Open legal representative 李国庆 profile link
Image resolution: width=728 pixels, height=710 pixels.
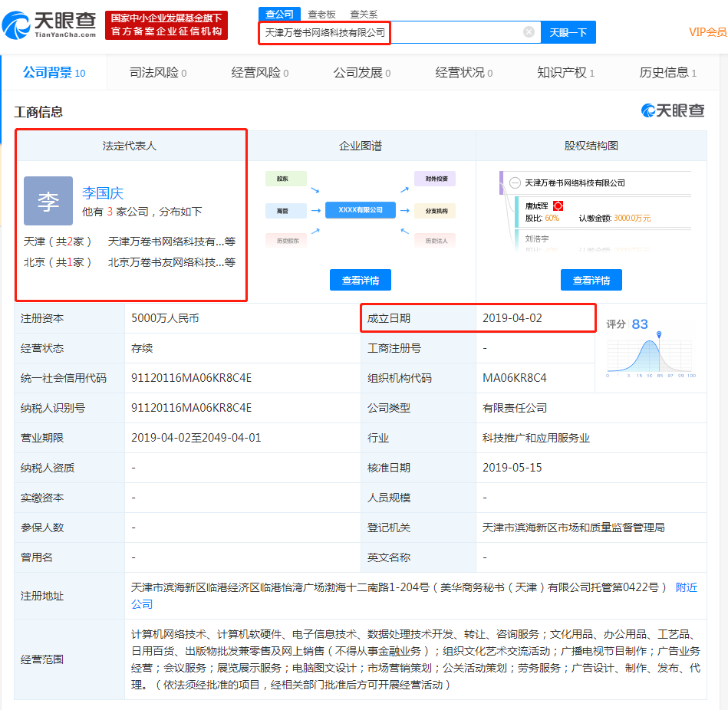[x=103, y=193]
